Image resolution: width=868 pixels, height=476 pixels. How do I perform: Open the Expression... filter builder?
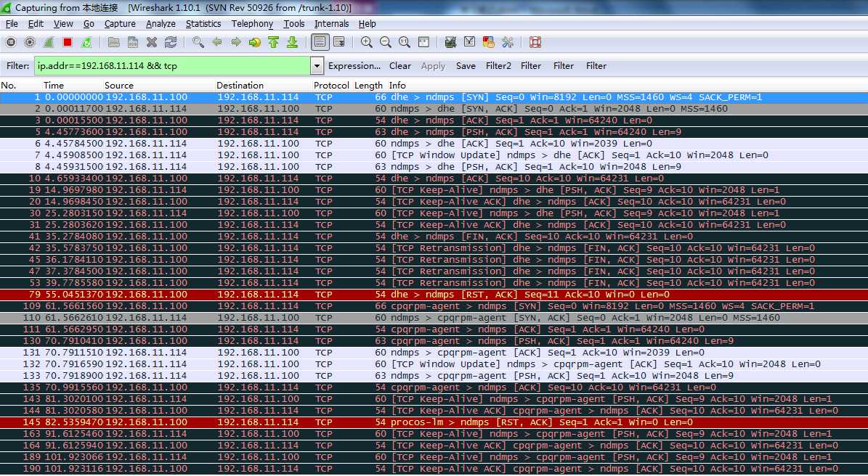pyautogui.click(x=354, y=66)
